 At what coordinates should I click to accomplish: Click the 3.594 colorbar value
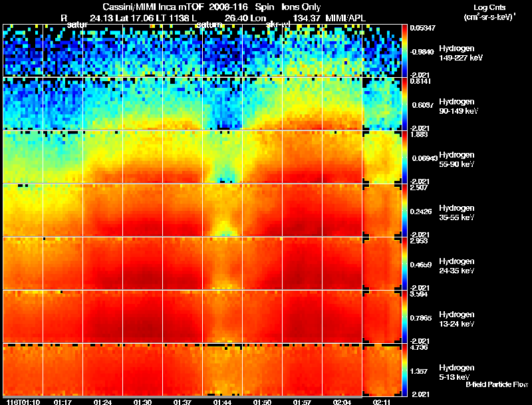tap(419, 294)
